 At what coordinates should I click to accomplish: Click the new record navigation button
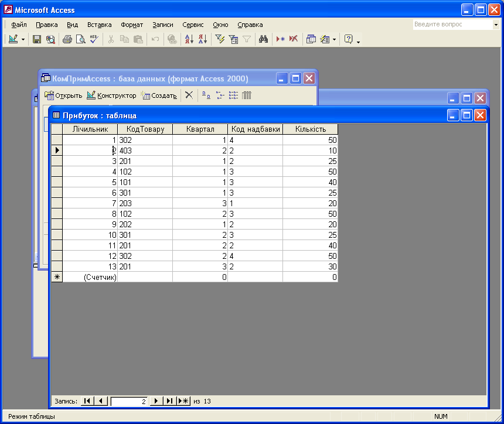pyautogui.click(x=183, y=401)
